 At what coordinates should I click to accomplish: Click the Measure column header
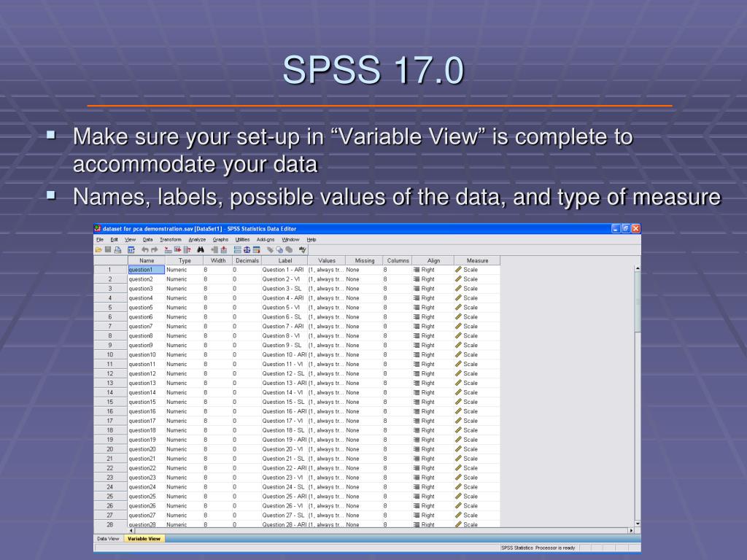[477, 260]
